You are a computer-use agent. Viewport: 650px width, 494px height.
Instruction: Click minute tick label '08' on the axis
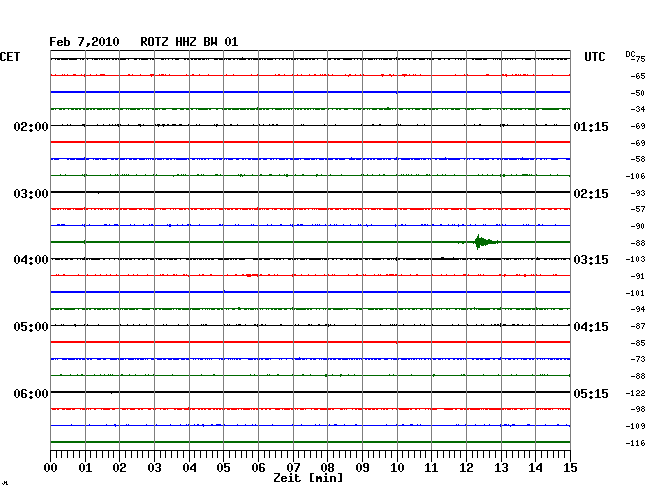(x=327, y=468)
